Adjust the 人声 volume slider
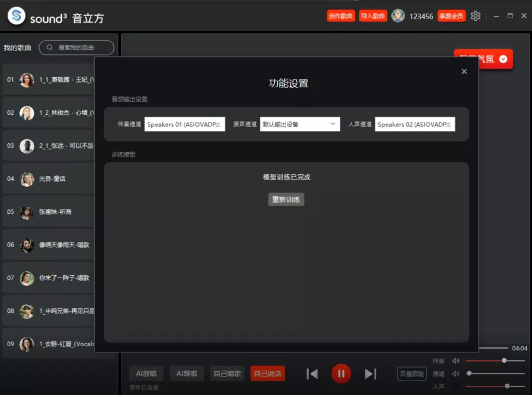This screenshot has width=532, height=395. click(495, 386)
